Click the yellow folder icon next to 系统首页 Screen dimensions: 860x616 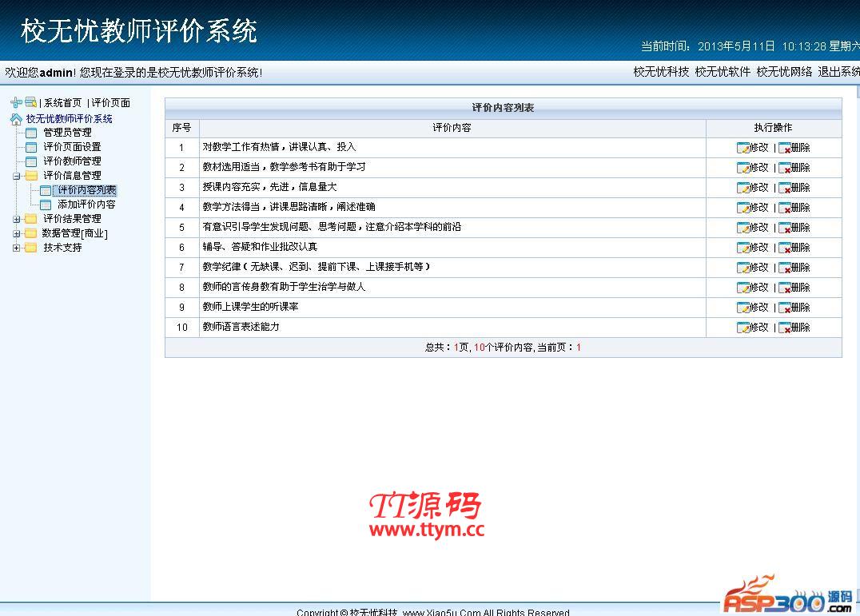(x=30, y=102)
